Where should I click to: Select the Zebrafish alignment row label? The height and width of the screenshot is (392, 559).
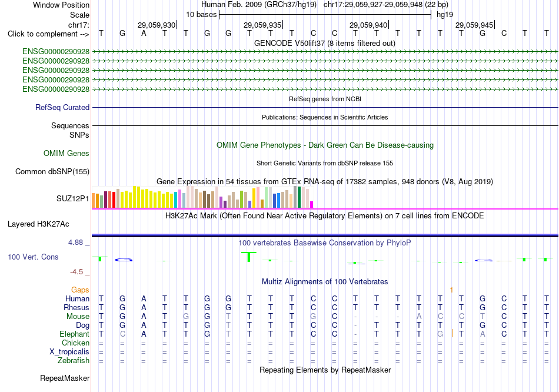click(74, 361)
